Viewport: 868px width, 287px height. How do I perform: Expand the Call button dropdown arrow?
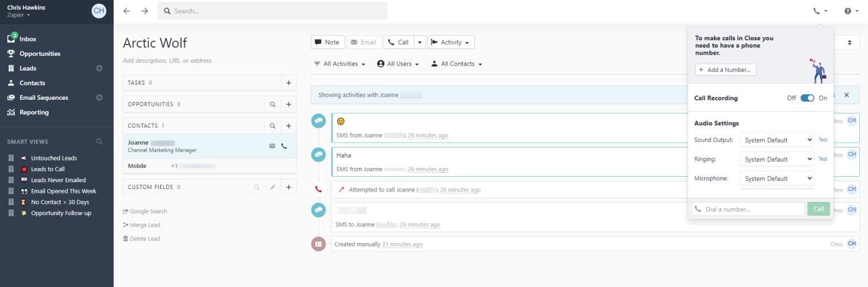click(x=420, y=42)
